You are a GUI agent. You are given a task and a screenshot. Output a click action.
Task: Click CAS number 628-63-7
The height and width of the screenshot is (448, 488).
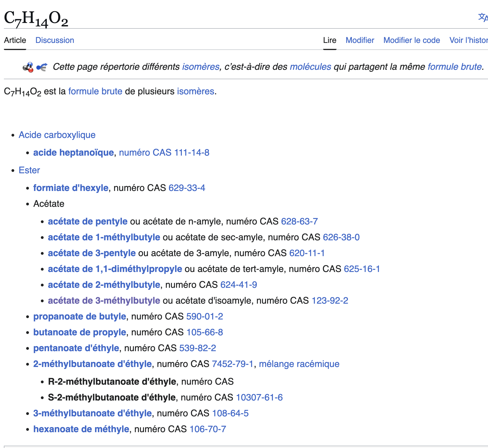(299, 221)
